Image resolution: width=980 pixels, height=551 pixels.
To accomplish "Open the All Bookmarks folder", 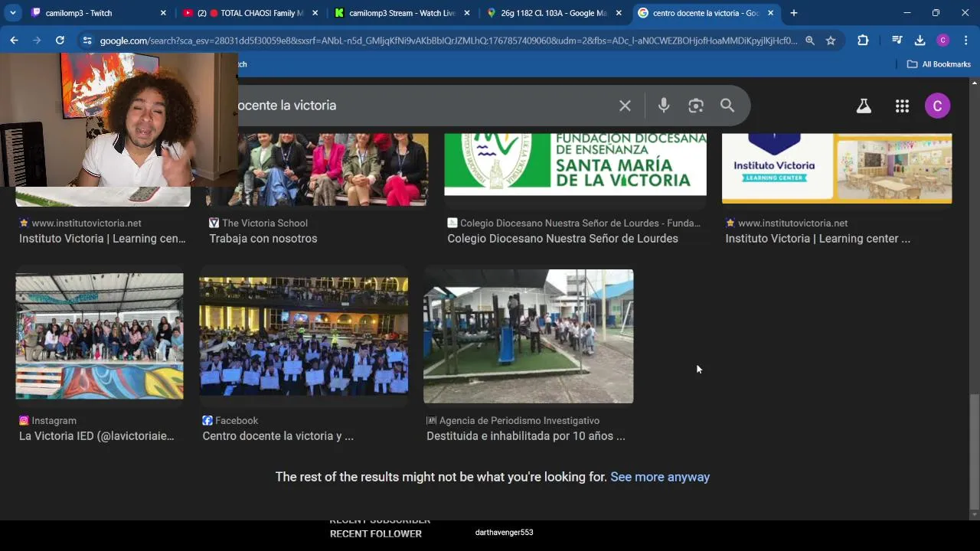I will pyautogui.click(x=939, y=64).
